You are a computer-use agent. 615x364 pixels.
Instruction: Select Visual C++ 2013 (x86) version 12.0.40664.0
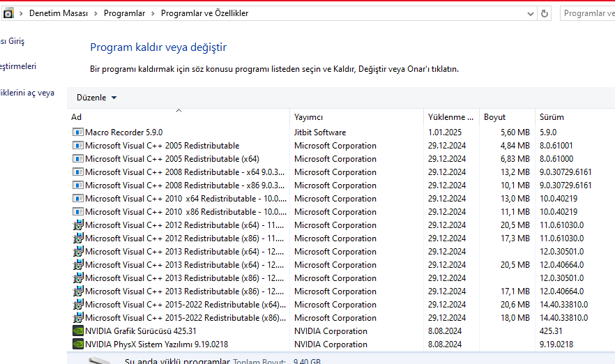tap(341, 291)
